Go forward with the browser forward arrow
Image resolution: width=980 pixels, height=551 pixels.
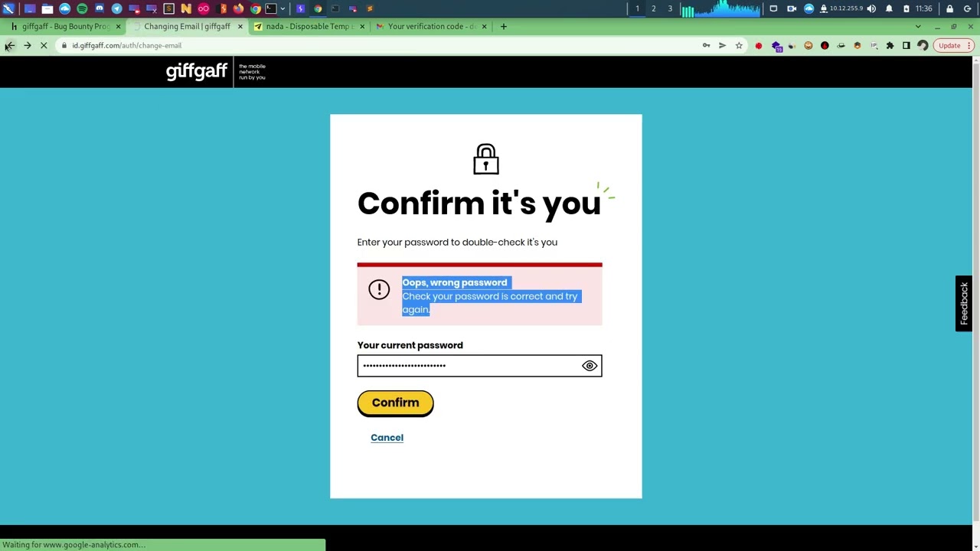(27, 45)
